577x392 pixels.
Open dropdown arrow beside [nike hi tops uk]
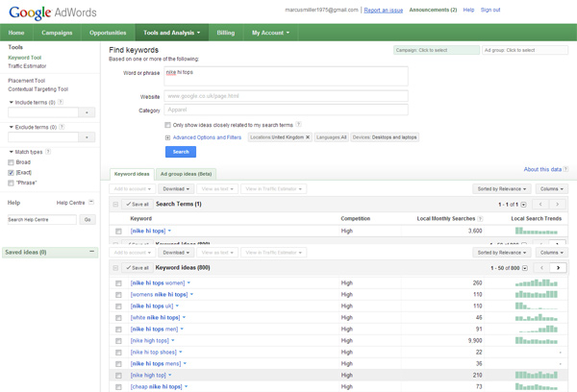click(x=177, y=306)
